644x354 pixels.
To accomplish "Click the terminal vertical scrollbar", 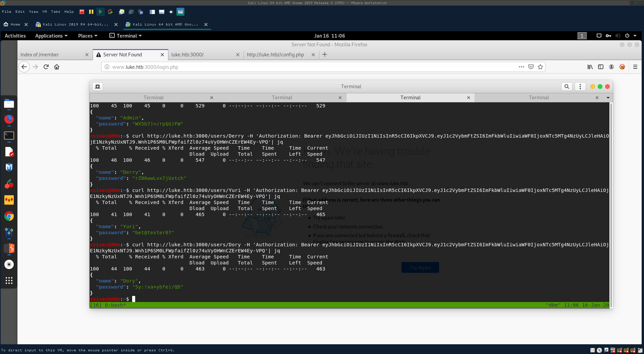I will pos(611,205).
